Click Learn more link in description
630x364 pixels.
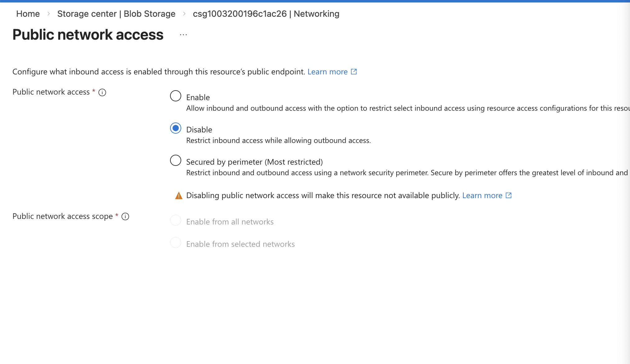tap(327, 72)
